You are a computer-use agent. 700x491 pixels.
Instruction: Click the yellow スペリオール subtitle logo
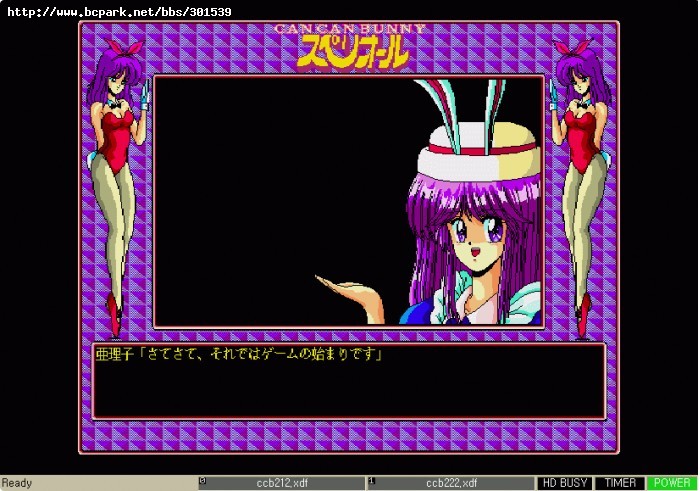352,52
